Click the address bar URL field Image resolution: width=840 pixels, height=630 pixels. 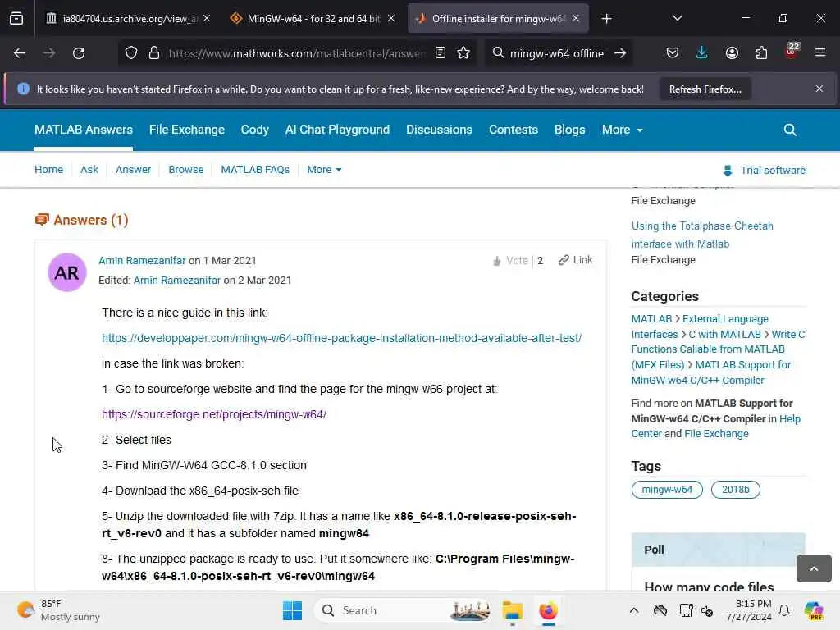[297, 53]
